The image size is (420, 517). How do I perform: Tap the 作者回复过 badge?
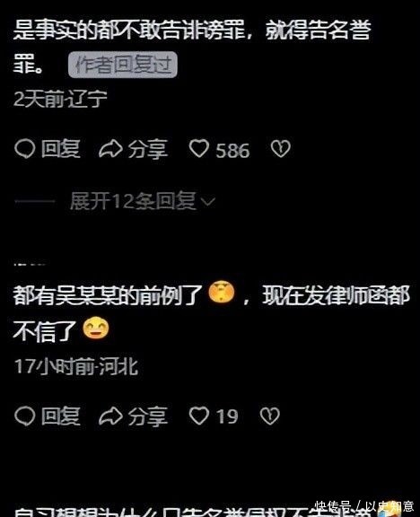click(123, 65)
